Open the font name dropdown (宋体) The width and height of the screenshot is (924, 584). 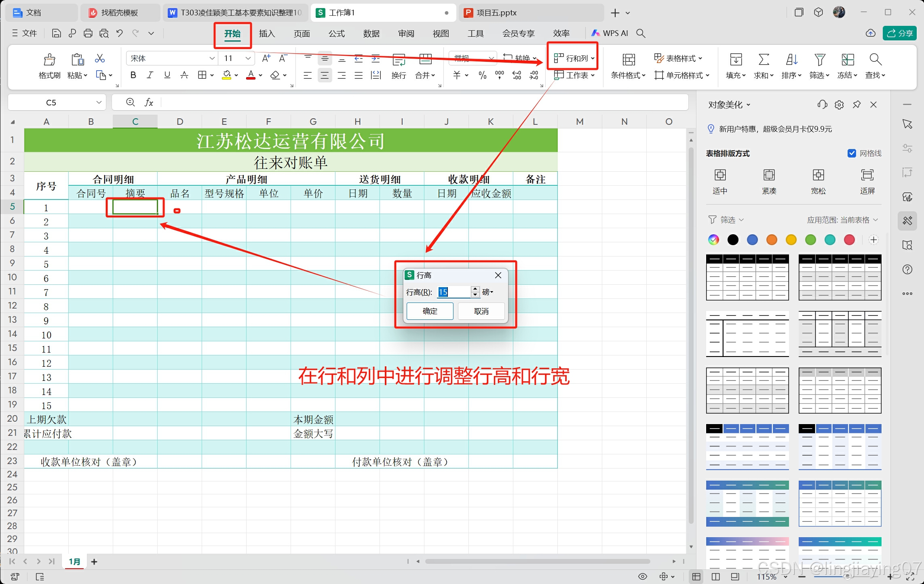tap(212, 59)
